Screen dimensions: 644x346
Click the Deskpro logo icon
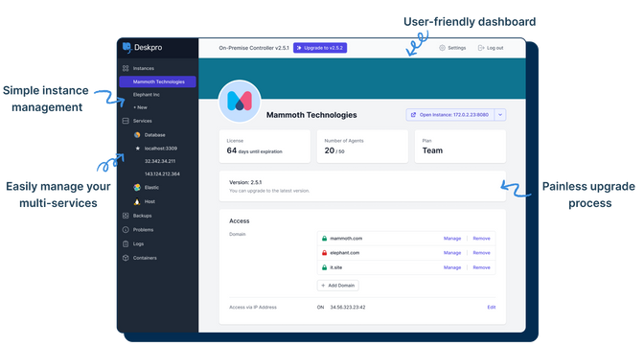click(x=126, y=47)
